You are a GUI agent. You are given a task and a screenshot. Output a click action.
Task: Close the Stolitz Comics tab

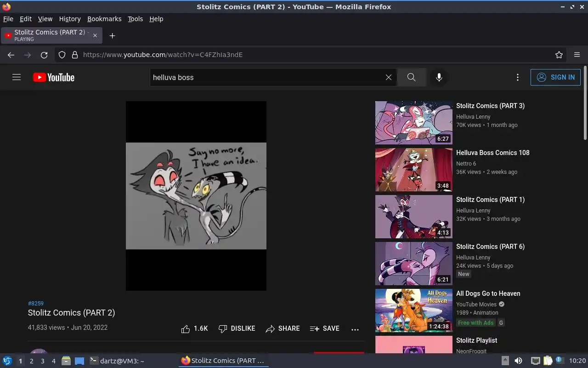point(95,35)
